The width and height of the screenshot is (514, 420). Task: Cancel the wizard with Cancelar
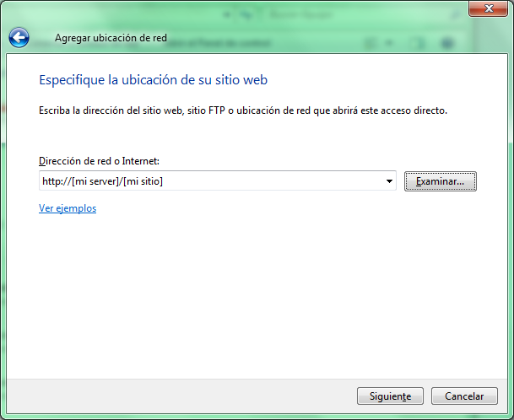[464, 396]
